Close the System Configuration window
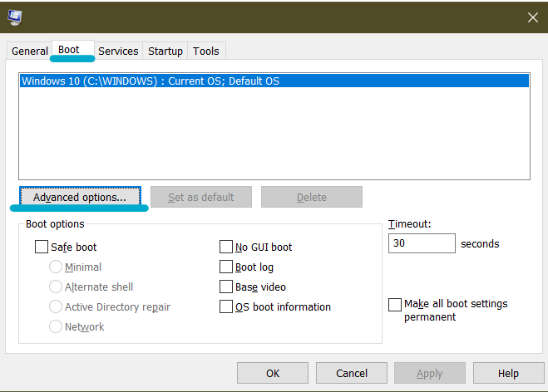Image resolution: width=548 pixels, height=392 pixels. click(533, 17)
